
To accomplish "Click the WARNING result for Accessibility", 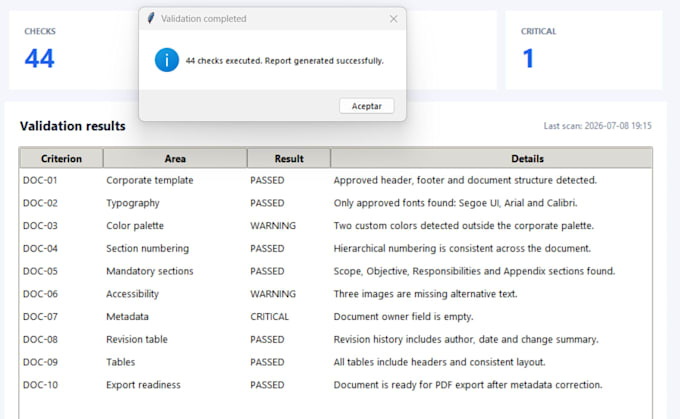I will click(x=273, y=294).
